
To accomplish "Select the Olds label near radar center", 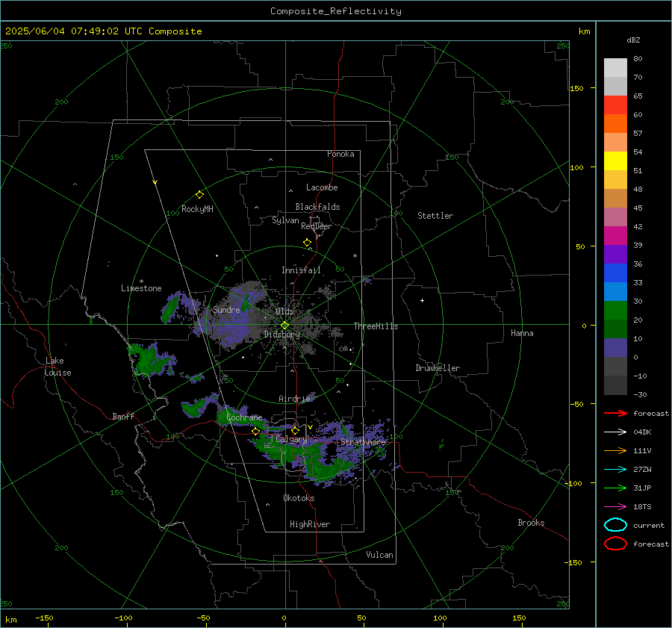I will point(284,311).
